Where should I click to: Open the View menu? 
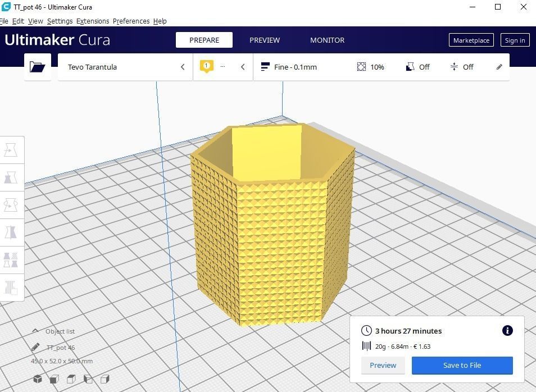35,21
